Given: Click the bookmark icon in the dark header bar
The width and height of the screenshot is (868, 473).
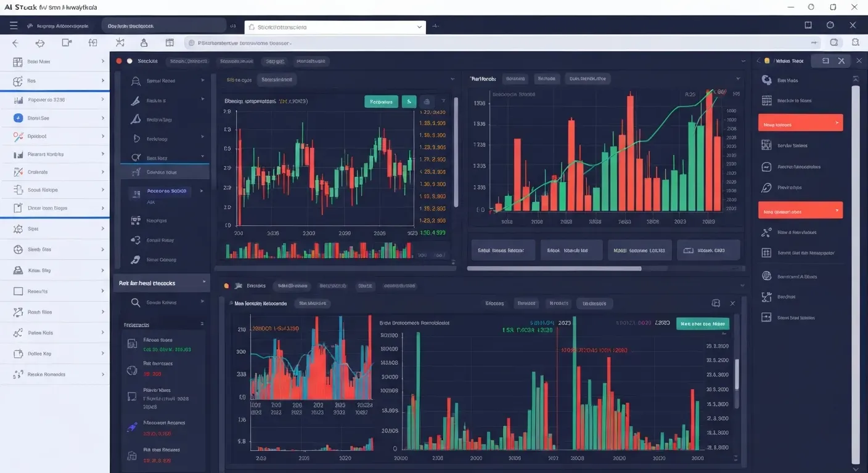Looking at the screenshot, I should click(808, 25).
